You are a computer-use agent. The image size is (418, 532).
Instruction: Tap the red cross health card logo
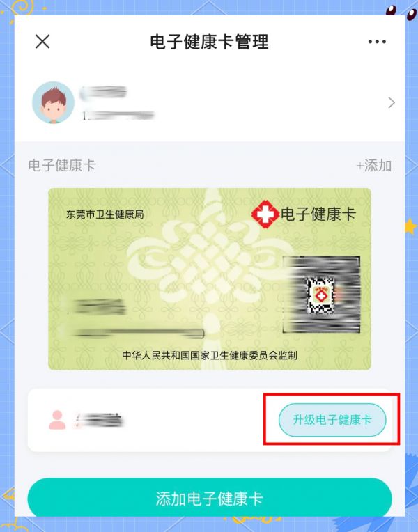[265, 214]
